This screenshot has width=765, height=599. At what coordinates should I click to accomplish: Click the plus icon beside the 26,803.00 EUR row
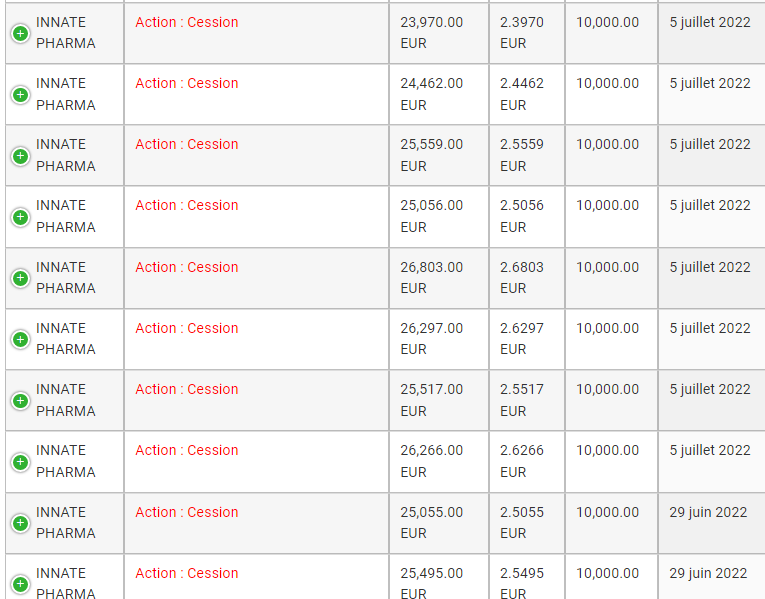tap(20, 278)
